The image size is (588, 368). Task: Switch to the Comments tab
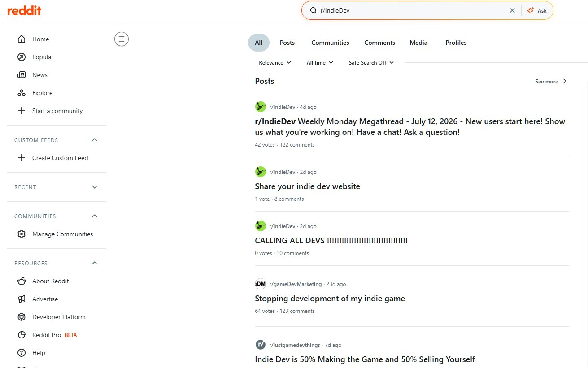tap(379, 43)
